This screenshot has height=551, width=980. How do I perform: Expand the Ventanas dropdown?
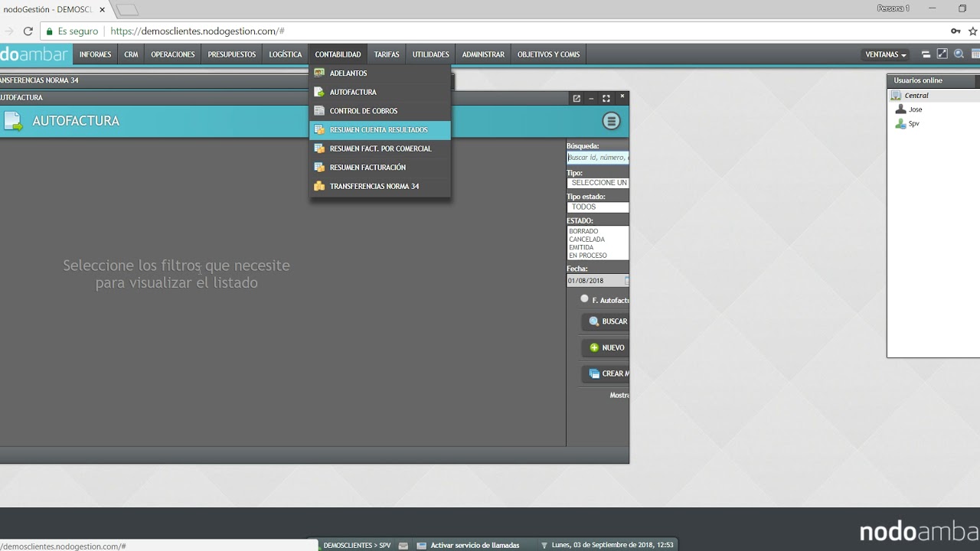click(x=886, y=55)
